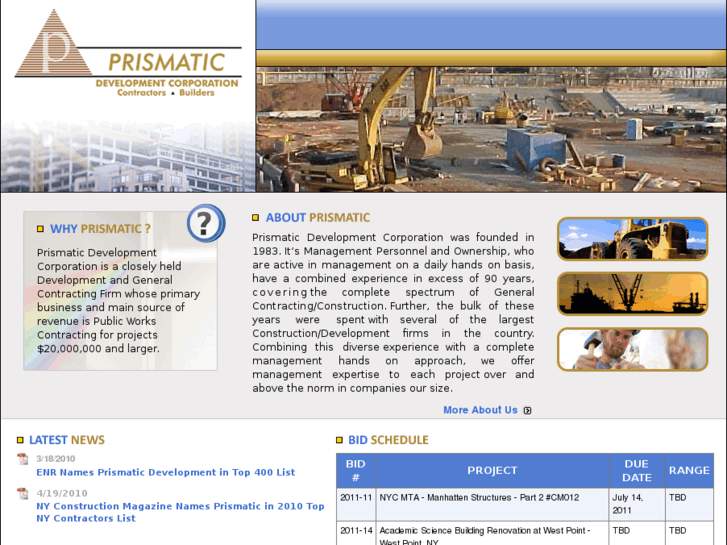
Task: Click the 4/19/2010 news date
Action: [62, 493]
